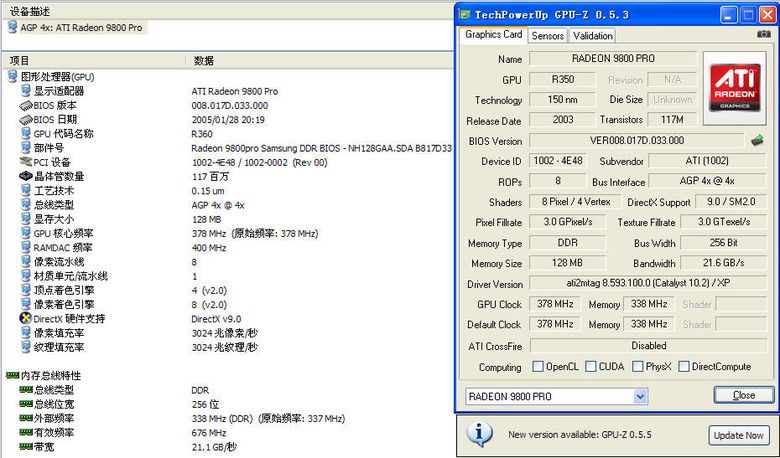Click the DirectX 硬件支持 yellow X icon

tap(25, 318)
